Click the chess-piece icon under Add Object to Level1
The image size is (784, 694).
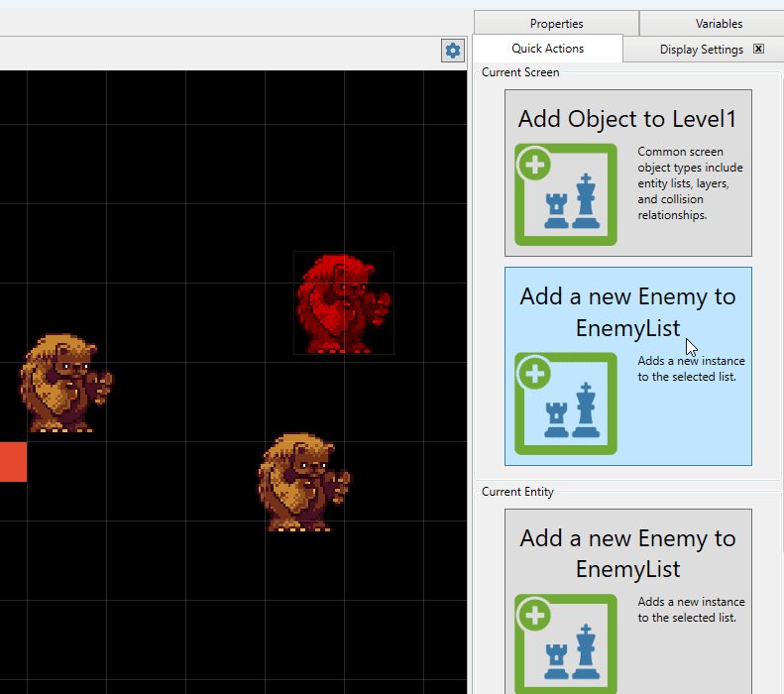coord(566,194)
